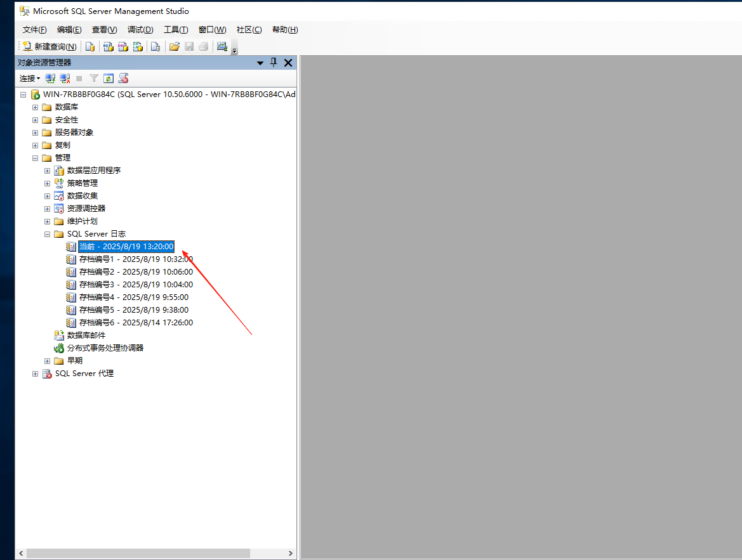Close the 对象资源管理器 panel
Screen dimensions: 742x560
point(288,62)
